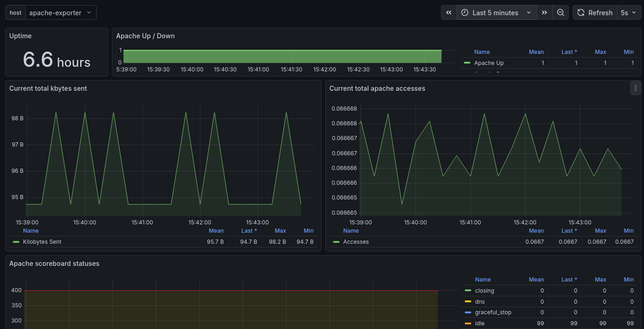Shift time range forward with double-right arrows
Image resolution: width=644 pixels, height=329 pixels.
pyautogui.click(x=544, y=13)
